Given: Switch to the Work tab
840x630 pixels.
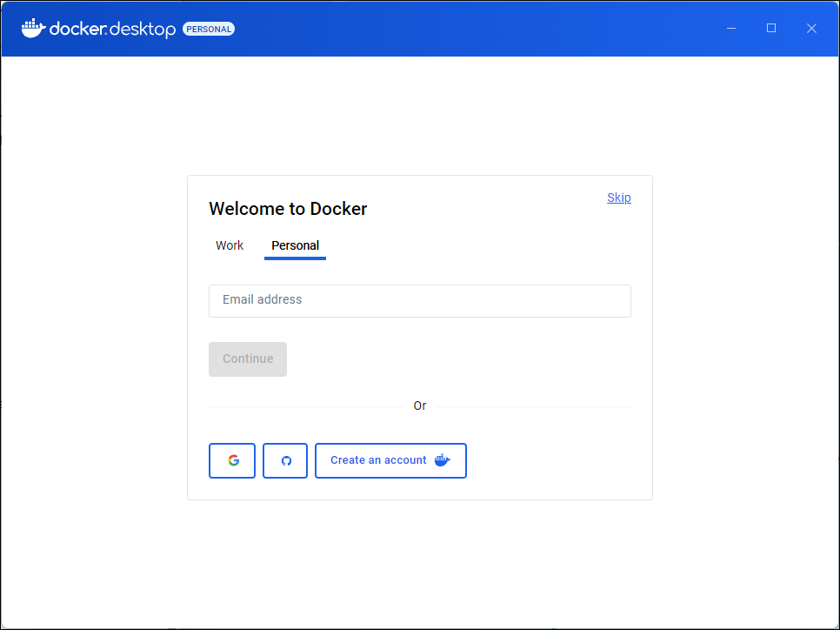Looking at the screenshot, I should [230, 245].
